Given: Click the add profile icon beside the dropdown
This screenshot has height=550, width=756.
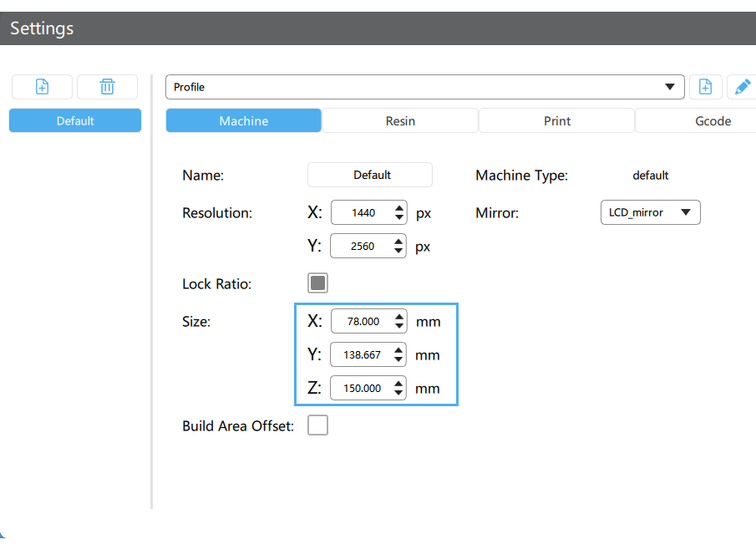Looking at the screenshot, I should [x=705, y=86].
